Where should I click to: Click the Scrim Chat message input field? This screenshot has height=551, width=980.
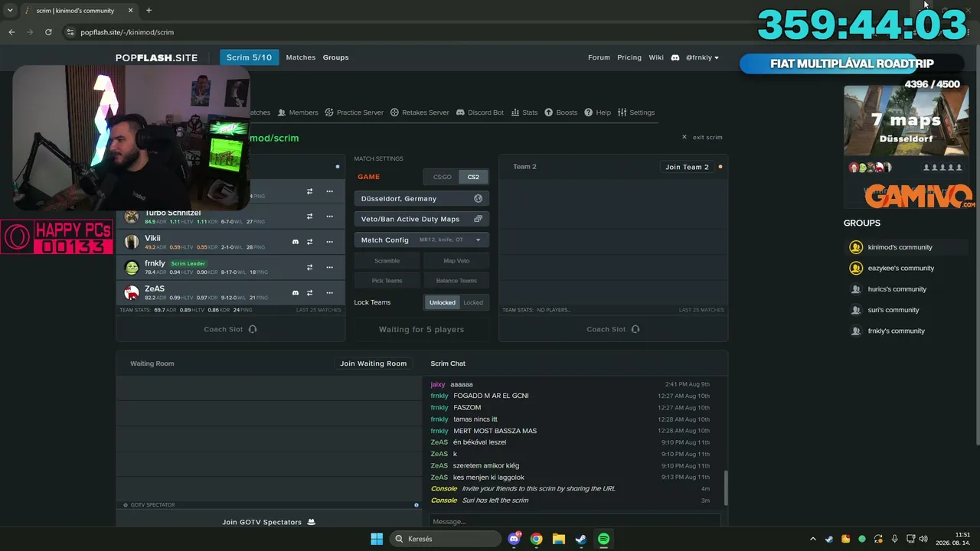pyautogui.click(x=574, y=521)
